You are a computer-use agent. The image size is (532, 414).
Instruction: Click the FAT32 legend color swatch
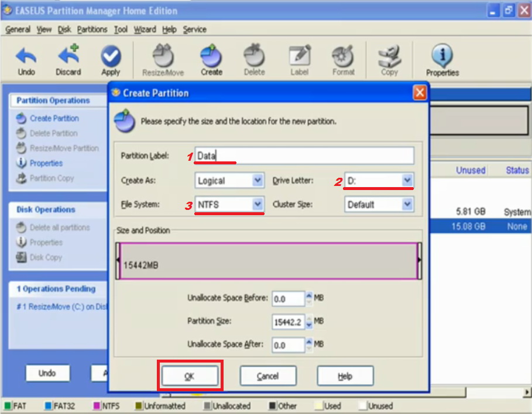[x=48, y=406]
